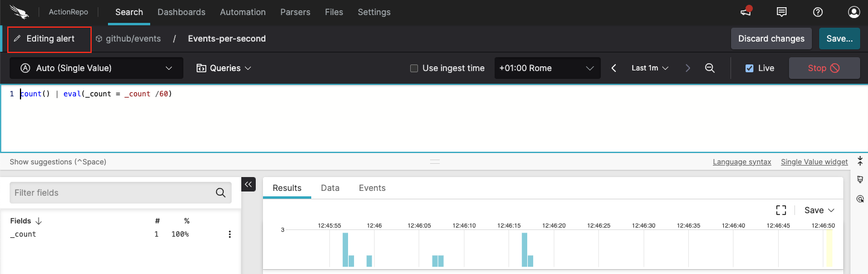The width and height of the screenshot is (868, 274).
Task: Open the Language syntax link
Action: [x=742, y=162]
